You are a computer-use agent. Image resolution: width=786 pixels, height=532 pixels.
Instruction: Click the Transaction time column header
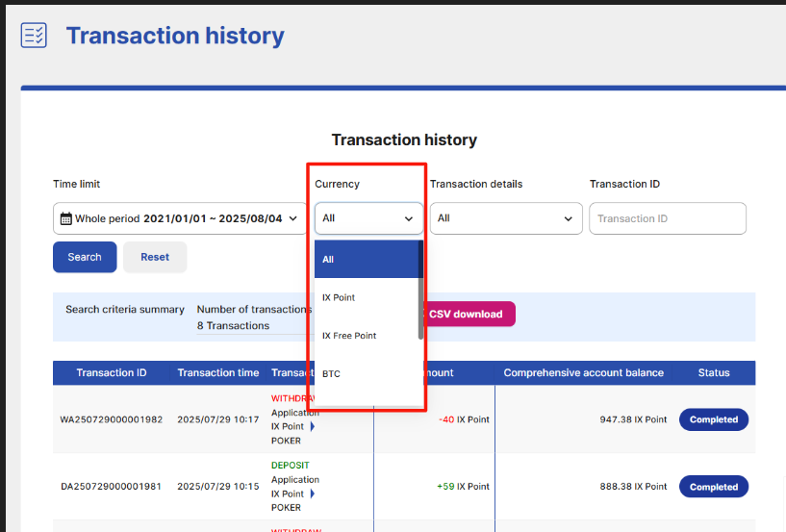point(218,372)
